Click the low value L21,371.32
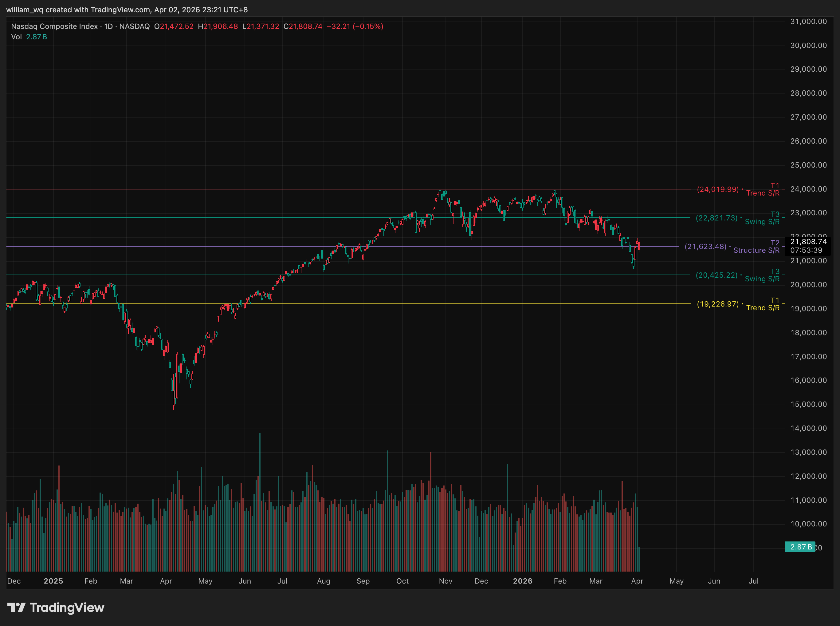This screenshot has height=626, width=840. coord(261,26)
